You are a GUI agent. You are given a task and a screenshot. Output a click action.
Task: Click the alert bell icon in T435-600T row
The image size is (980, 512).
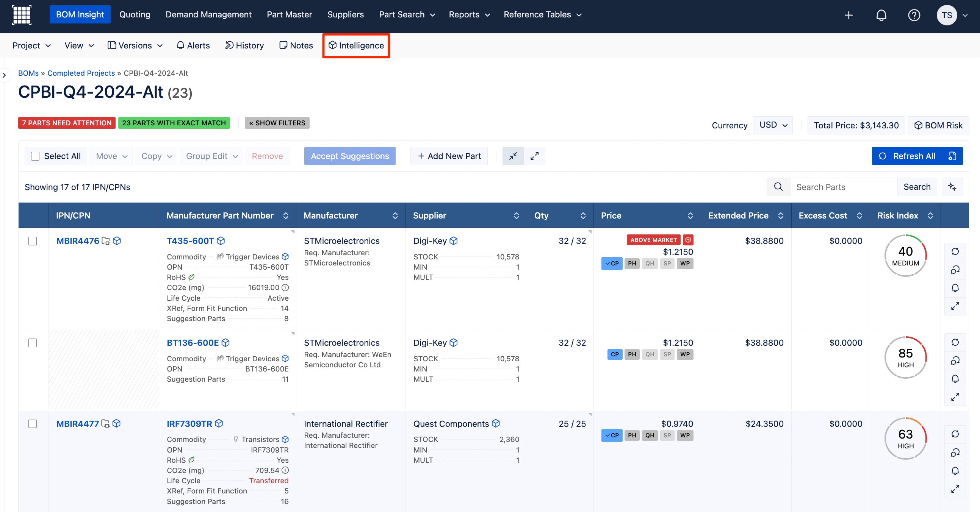(955, 288)
